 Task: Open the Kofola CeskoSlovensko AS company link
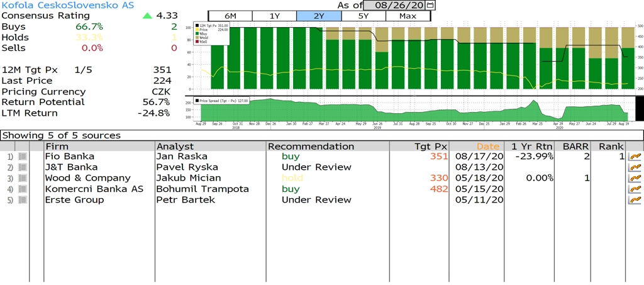click(x=67, y=5)
